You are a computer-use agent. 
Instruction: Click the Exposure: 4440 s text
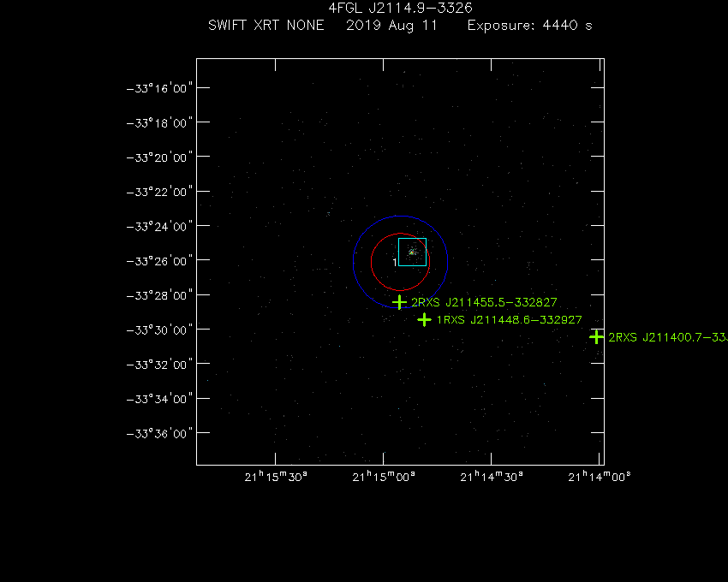(530, 25)
